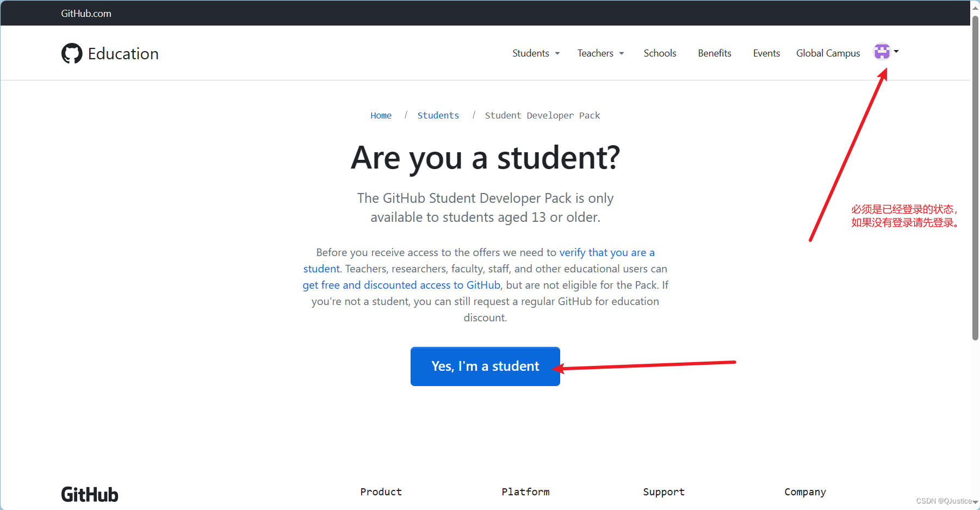Open the verify that you are a student link
Image resolution: width=980 pixels, height=510 pixels.
click(x=606, y=252)
